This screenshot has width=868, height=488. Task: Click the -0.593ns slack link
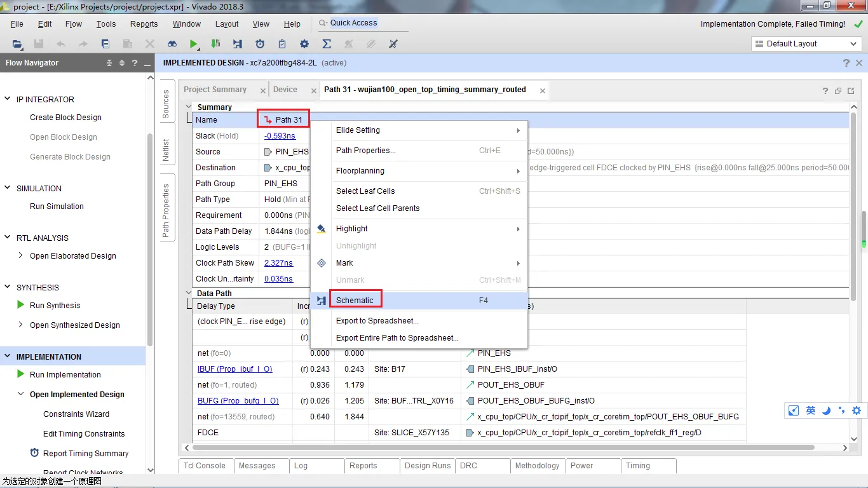pyautogui.click(x=280, y=136)
